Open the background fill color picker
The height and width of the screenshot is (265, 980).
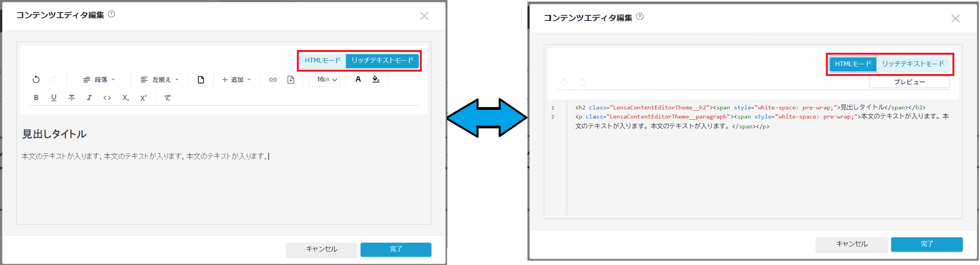[376, 80]
